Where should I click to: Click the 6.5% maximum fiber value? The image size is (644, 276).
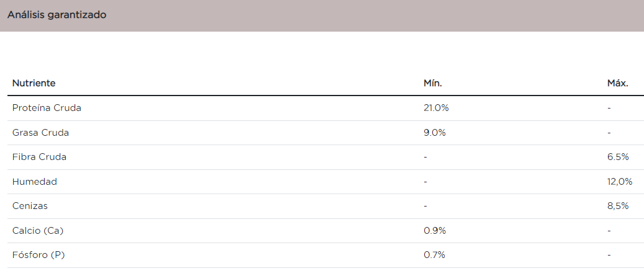pyautogui.click(x=618, y=157)
